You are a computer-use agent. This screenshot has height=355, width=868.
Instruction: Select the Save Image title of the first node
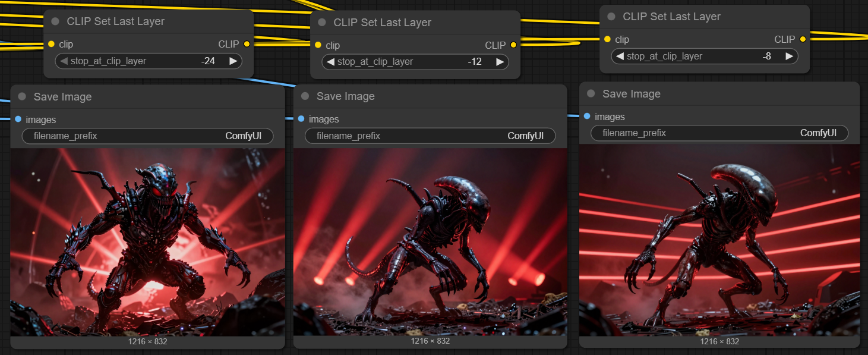(x=62, y=96)
